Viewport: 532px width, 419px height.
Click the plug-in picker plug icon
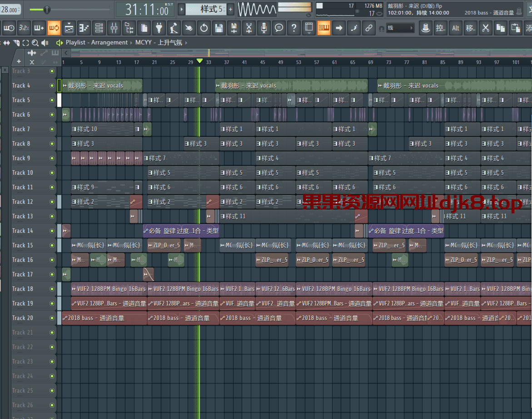tap(159, 28)
